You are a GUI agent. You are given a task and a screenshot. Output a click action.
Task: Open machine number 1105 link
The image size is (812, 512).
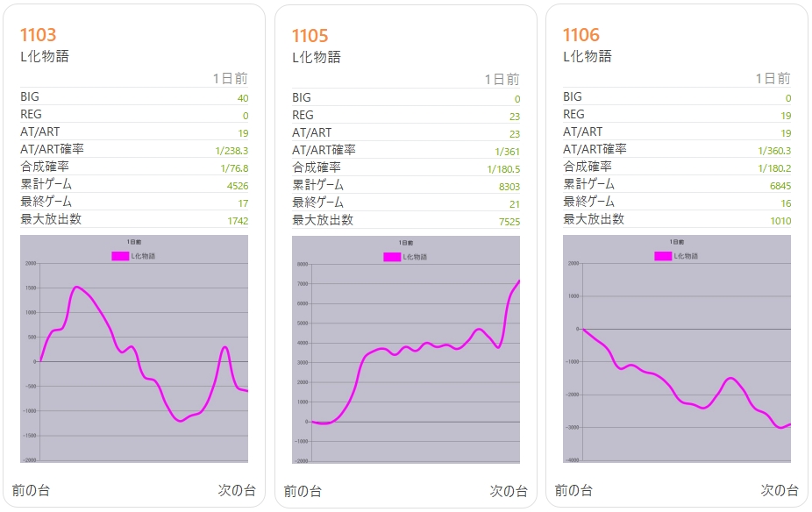coord(310,36)
